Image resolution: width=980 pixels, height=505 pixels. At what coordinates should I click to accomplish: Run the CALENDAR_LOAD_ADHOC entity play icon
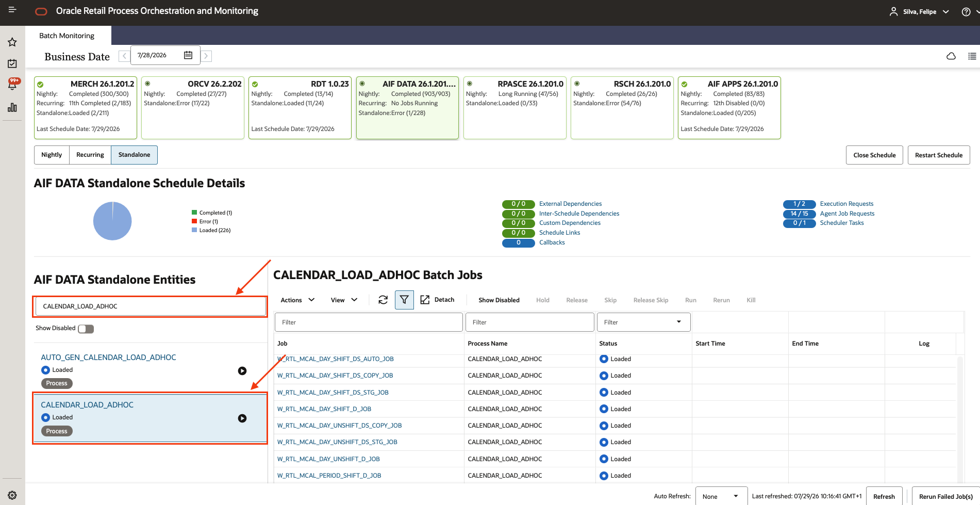coord(242,418)
